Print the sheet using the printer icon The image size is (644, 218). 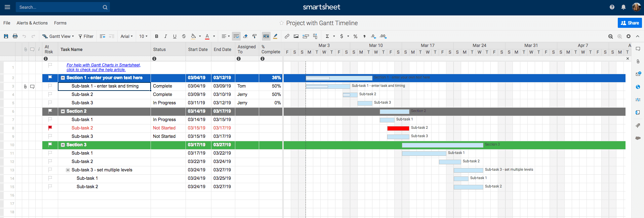point(15,36)
